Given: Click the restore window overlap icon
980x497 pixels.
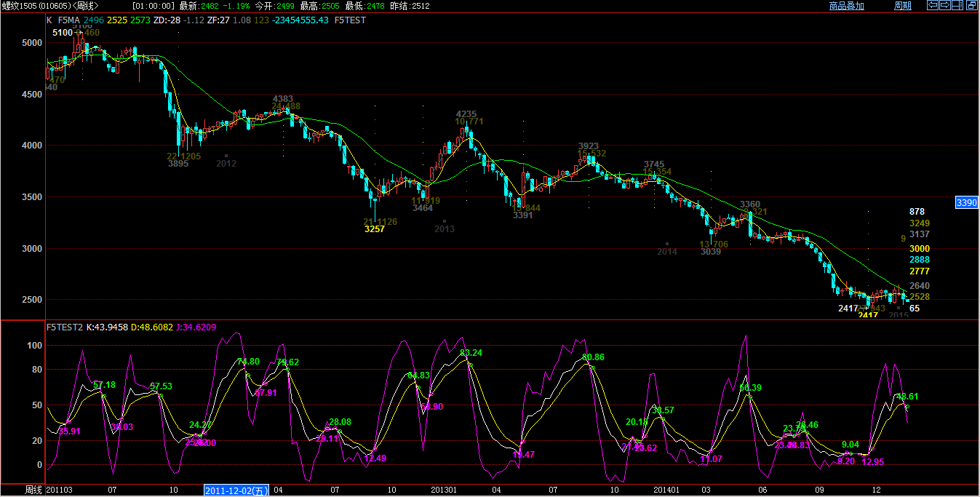Looking at the screenshot, I should 973,6.
